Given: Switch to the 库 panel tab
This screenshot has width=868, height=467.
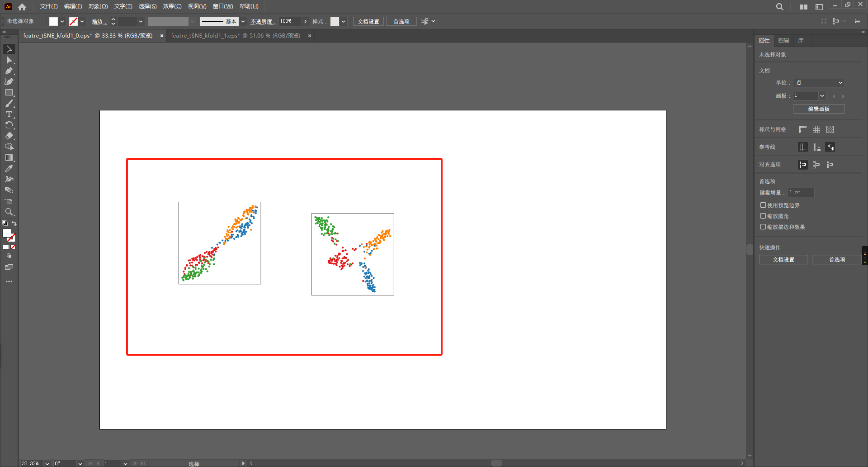Looking at the screenshot, I should (x=801, y=41).
